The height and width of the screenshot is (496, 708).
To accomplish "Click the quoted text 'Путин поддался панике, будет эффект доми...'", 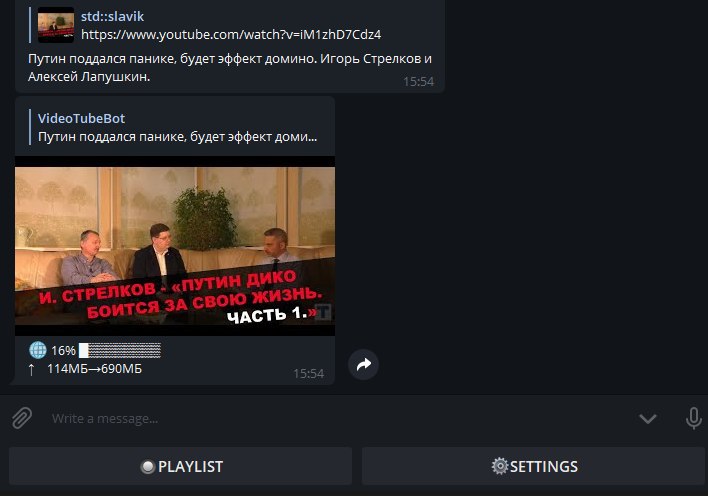I will (x=177, y=136).
